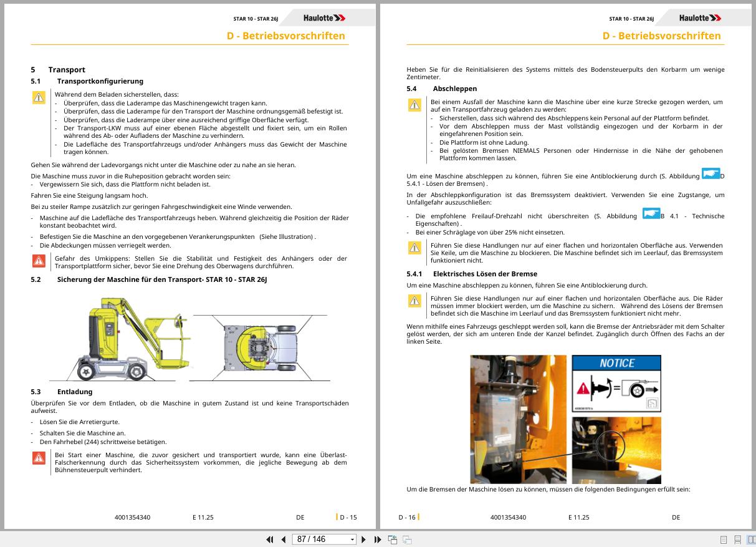Image resolution: width=756 pixels, height=547 pixels.
Task: Click the red danger icon beside Gefahr des Umkippens
Action: [x=39, y=261]
